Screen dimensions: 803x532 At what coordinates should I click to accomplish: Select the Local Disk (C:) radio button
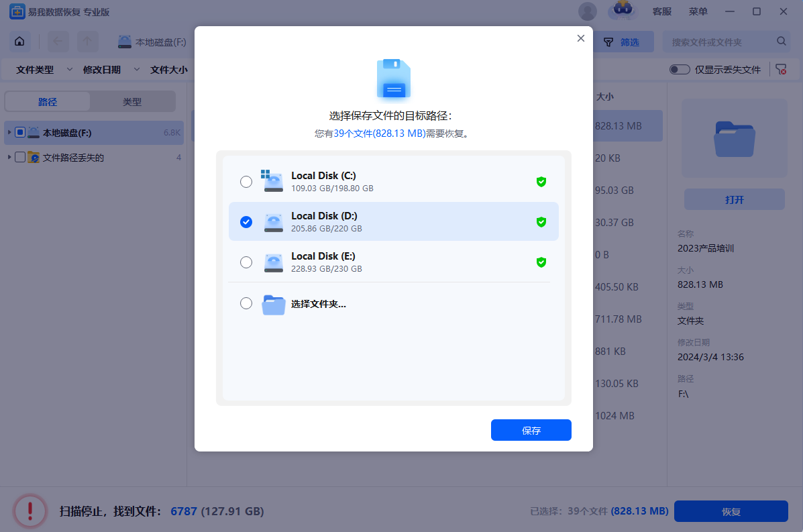[x=246, y=182]
